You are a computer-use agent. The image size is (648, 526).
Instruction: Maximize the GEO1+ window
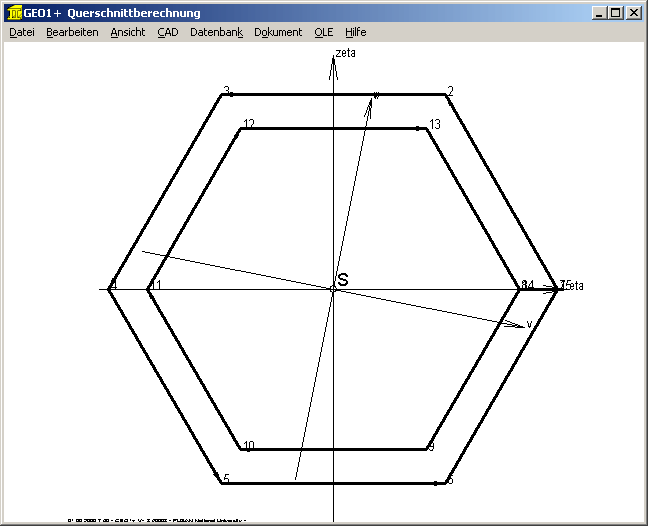coord(615,13)
